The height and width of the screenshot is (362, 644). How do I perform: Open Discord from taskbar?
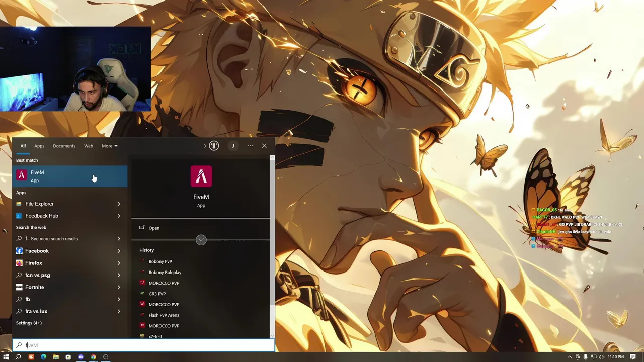pos(80,357)
